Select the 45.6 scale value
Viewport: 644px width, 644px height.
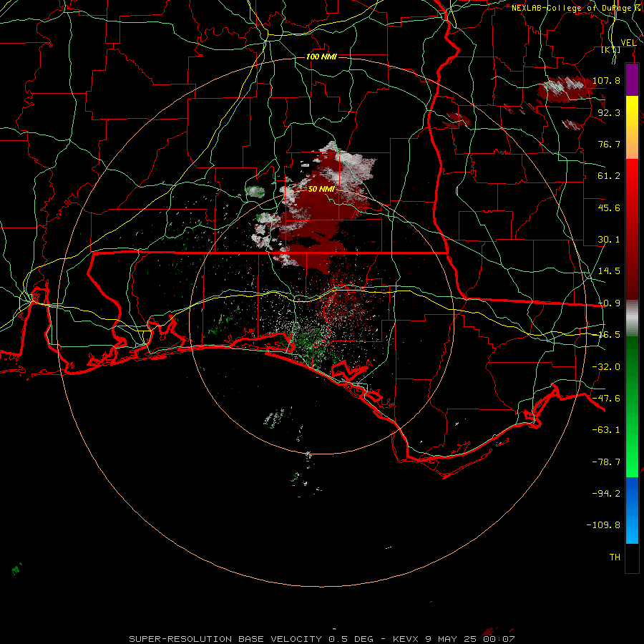click(609, 208)
